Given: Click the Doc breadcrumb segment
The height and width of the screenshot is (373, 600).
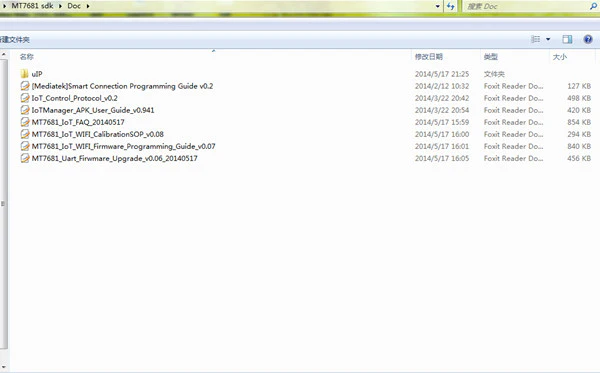Looking at the screenshot, I should [x=74, y=6].
